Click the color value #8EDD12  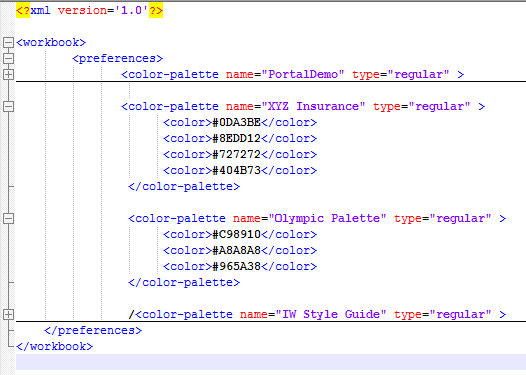tap(236, 139)
